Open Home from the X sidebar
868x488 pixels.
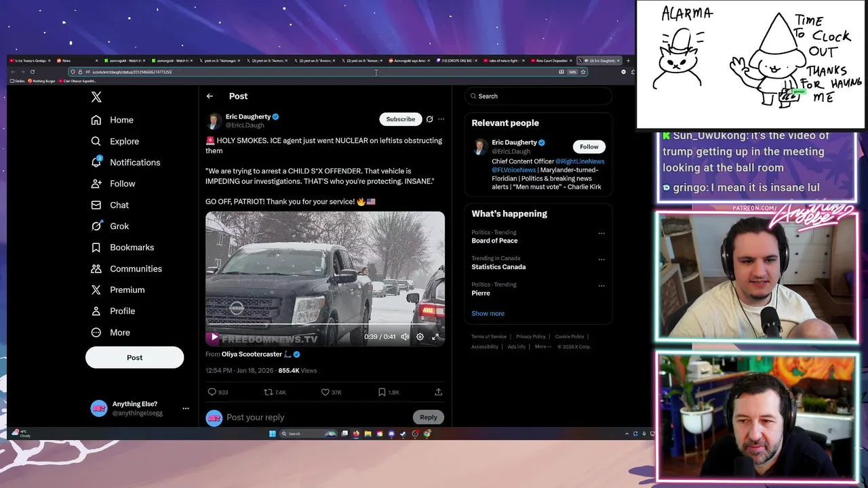113,120
